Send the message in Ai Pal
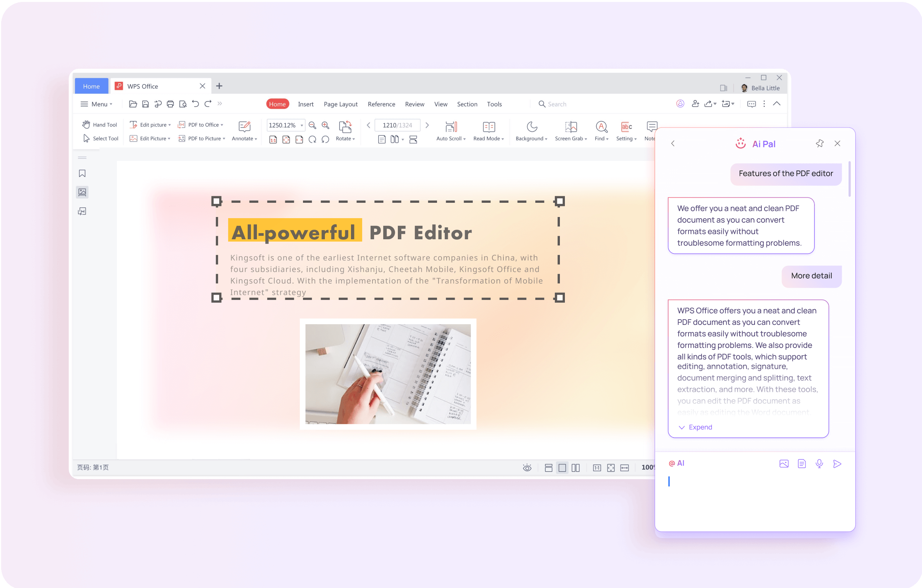The width and height of the screenshot is (922, 588). click(x=837, y=464)
